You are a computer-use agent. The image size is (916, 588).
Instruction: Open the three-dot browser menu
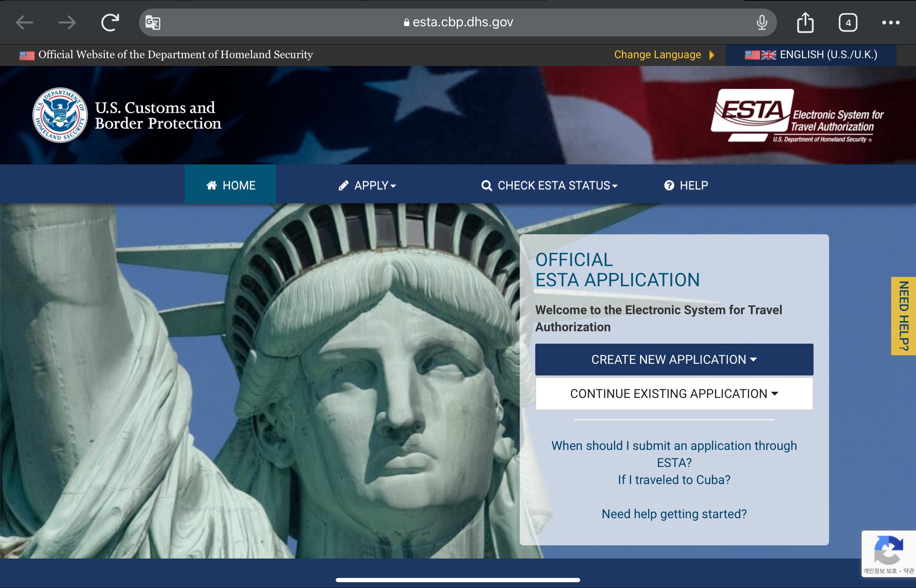click(x=890, y=22)
